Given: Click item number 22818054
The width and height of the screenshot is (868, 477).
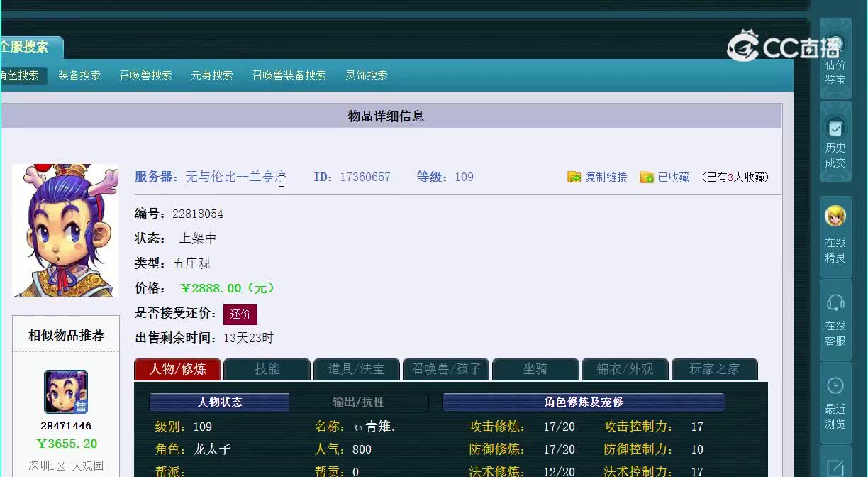Looking at the screenshot, I should tap(198, 214).
